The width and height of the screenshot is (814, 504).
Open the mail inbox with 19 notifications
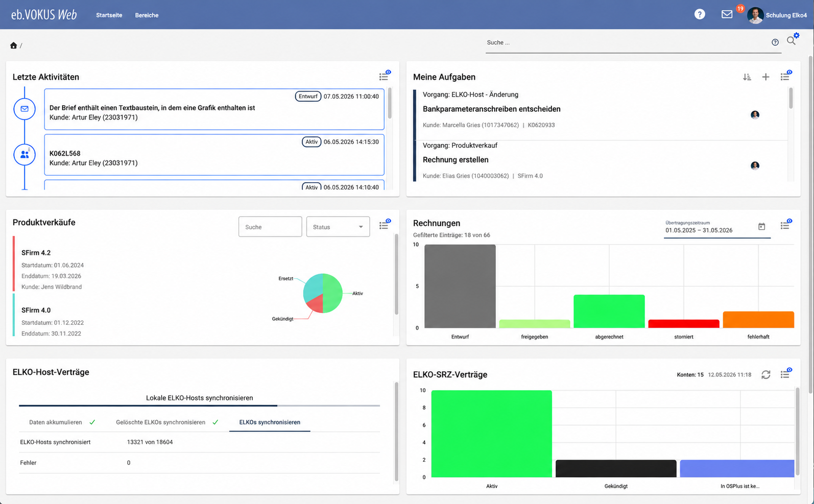coord(727,14)
